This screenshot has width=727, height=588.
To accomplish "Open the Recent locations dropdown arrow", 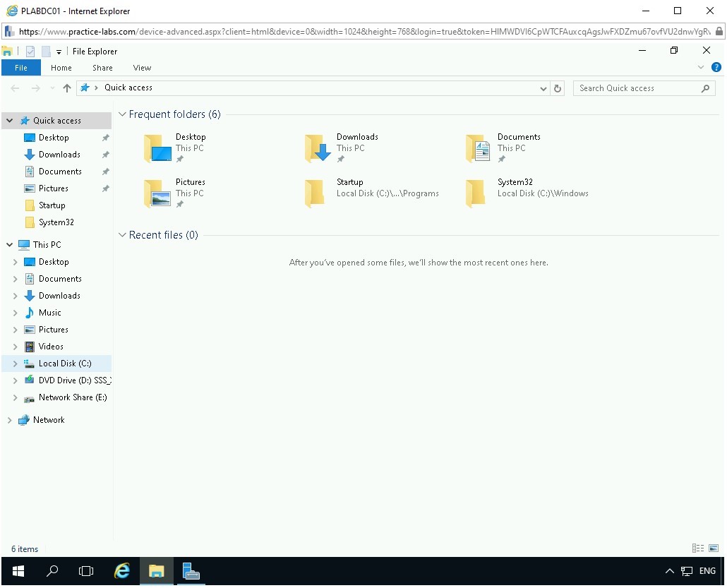I will pyautogui.click(x=52, y=88).
